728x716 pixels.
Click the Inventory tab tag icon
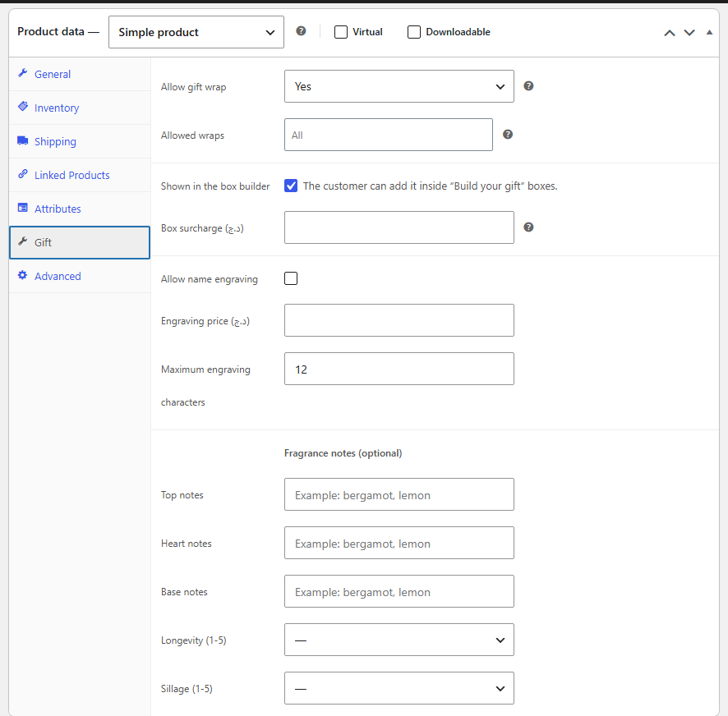coord(22,107)
